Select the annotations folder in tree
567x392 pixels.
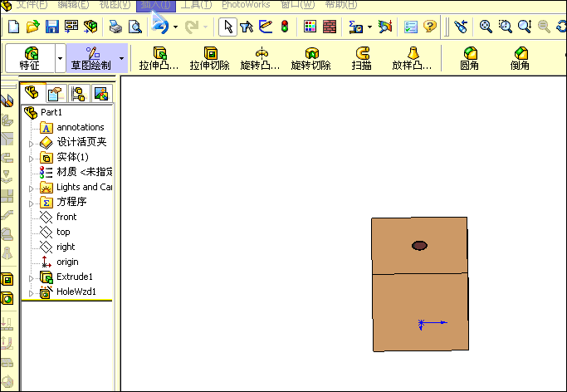[81, 127]
